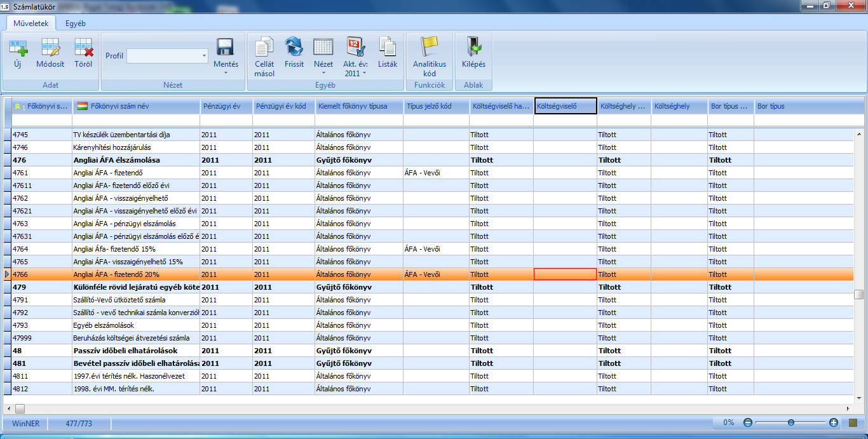Click the zoom slider handle in status bar
868x439 pixels.
click(x=790, y=422)
